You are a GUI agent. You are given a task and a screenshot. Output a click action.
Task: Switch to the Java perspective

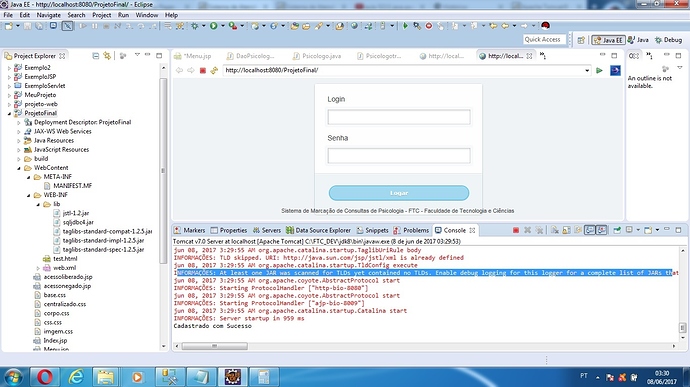638,40
